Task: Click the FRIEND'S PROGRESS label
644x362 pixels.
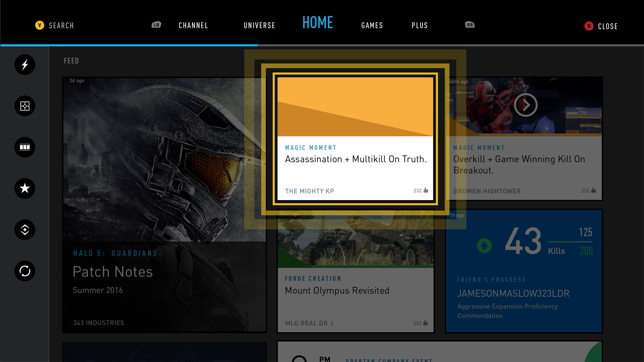Action: pos(492,280)
